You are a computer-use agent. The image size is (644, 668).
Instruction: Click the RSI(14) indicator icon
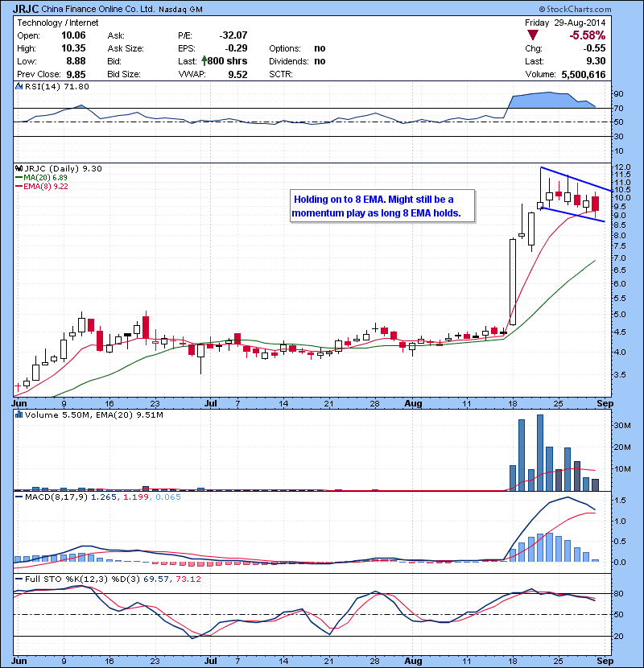[x=19, y=86]
